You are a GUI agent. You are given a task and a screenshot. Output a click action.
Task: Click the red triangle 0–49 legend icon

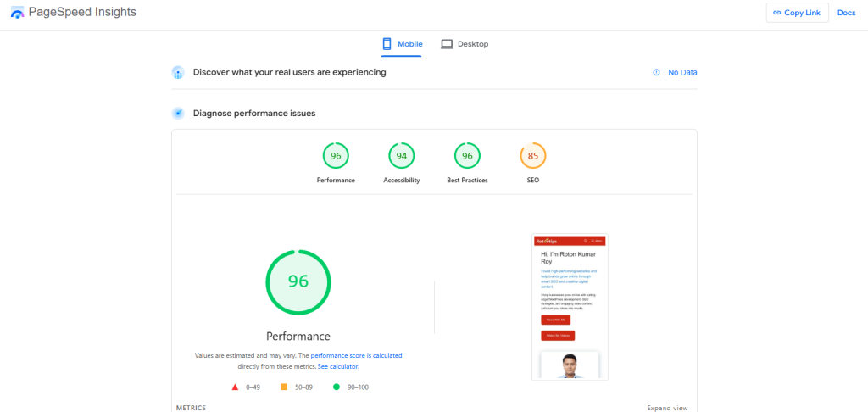coord(236,387)
